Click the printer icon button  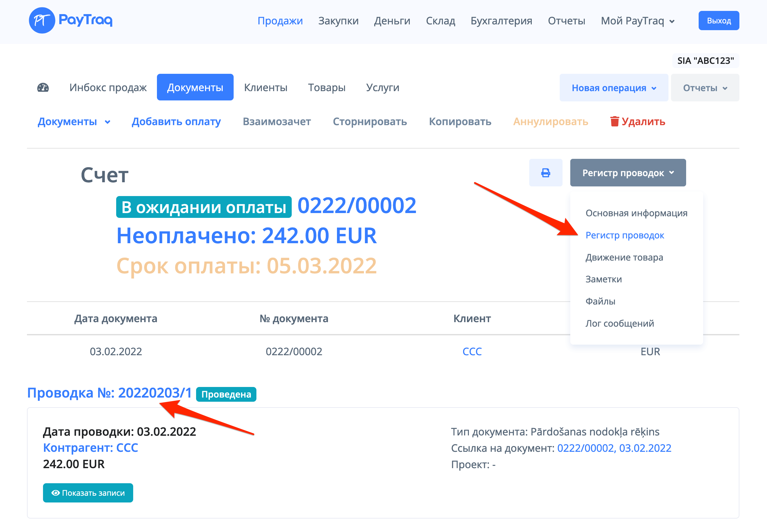(545, 173)
